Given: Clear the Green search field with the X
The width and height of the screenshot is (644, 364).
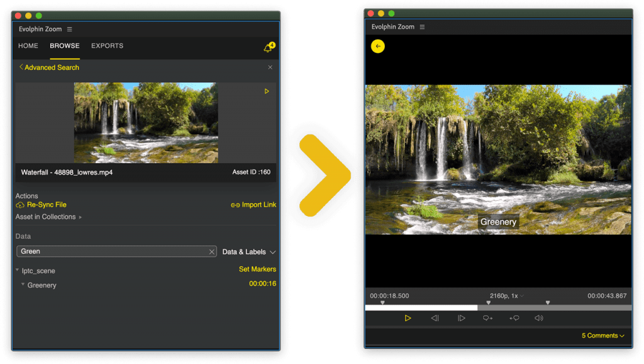Looking at the screenshot, I should tap(212, 251).
